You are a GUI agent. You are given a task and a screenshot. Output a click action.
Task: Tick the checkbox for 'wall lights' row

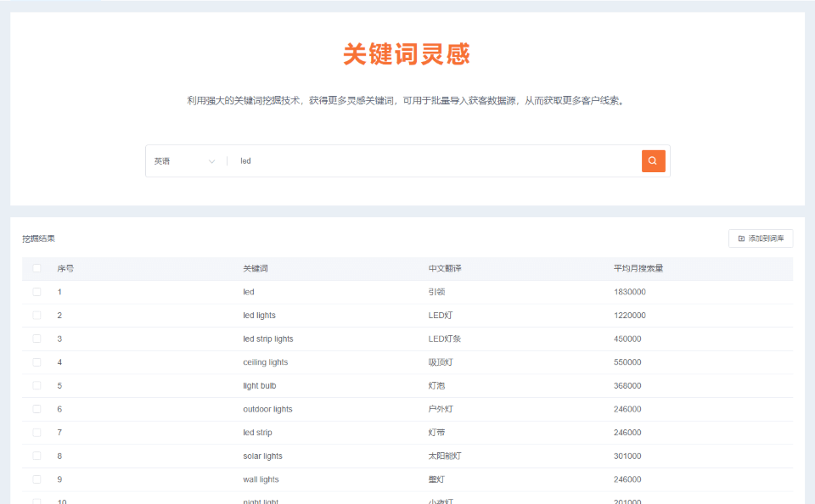click(37, 479)
